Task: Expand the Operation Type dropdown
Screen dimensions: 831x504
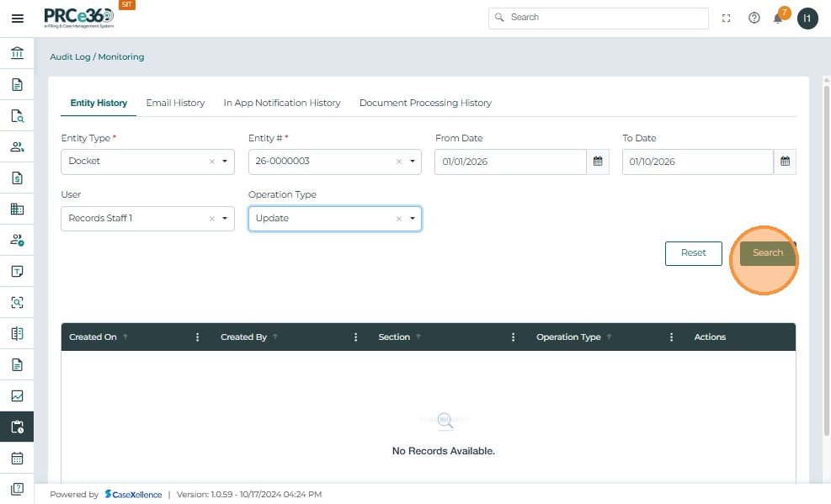Action: 413,219
